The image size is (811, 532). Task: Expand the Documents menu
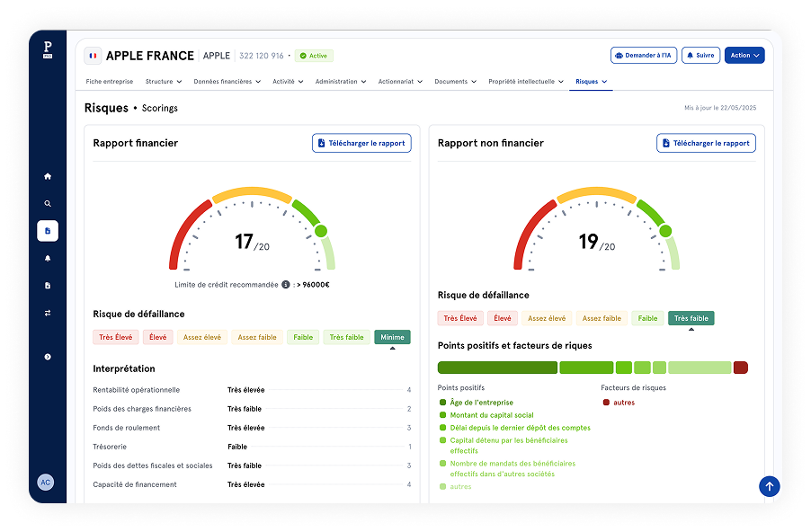(455, 82)
